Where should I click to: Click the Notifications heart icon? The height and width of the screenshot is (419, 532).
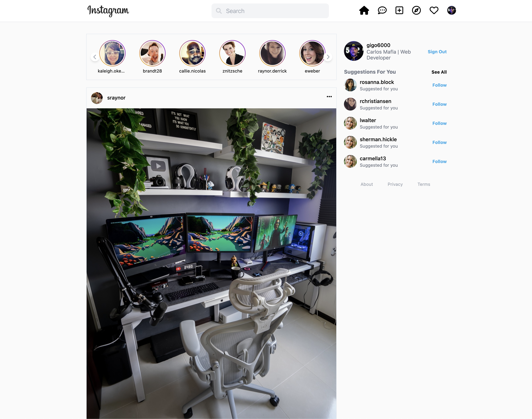point(434,10)
